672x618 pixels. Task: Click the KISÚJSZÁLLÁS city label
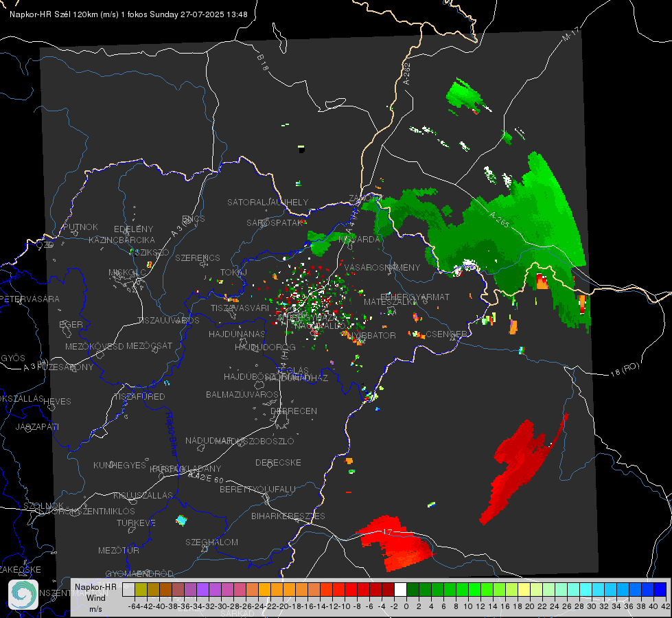coord(143,495)
